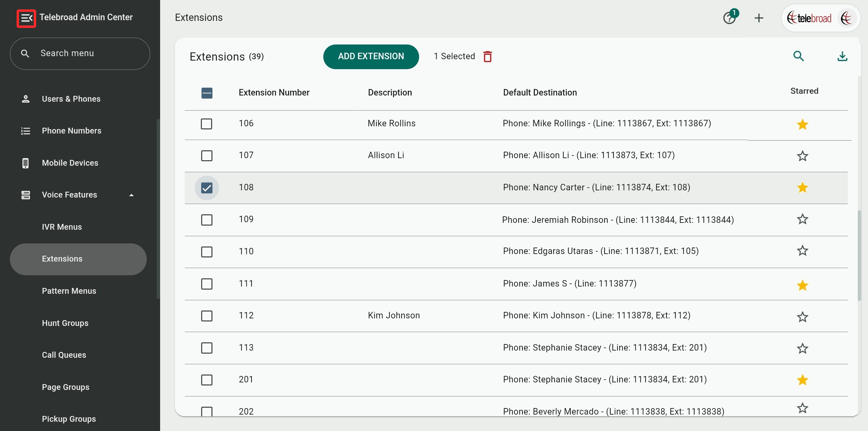Open the Hunt Groups menu item
Screen dimensions: 868x431
tap(65, 323)
